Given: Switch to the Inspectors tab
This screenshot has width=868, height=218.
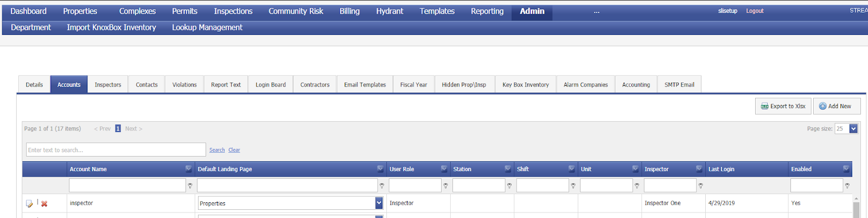Looking at the screenshot, I should [x=108, y=85].
